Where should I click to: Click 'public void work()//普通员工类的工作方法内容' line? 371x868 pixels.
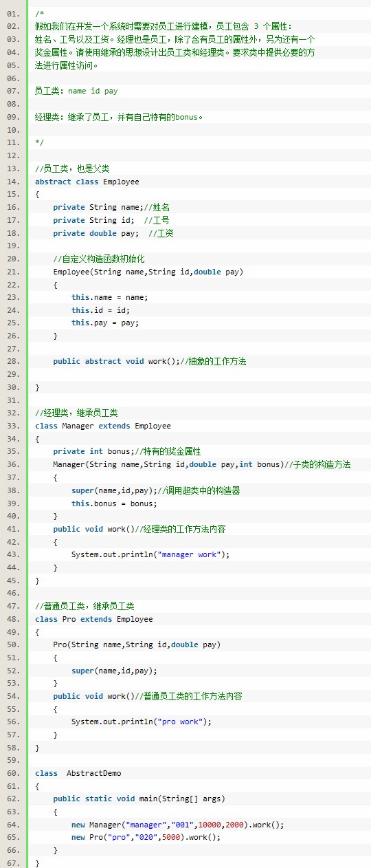(148, 696)
